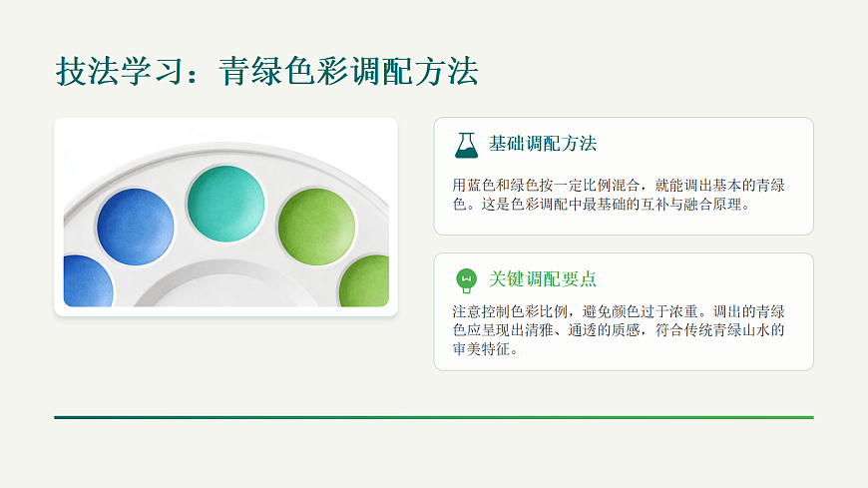868x488 pixels.
Task: Click the phrase 青绿山水 in the second card
Action: 731,329
